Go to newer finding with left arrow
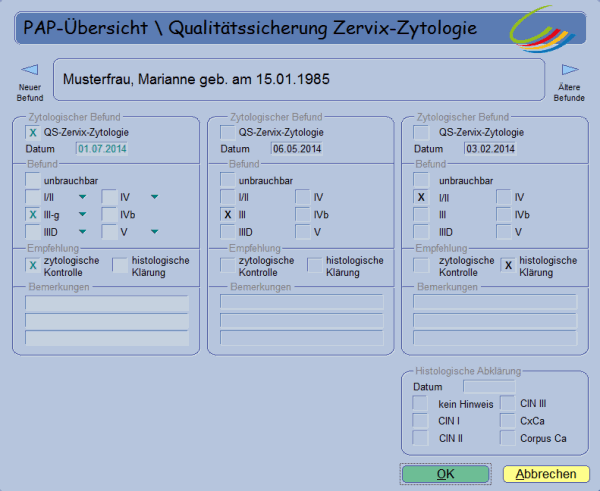 (29, 70)
